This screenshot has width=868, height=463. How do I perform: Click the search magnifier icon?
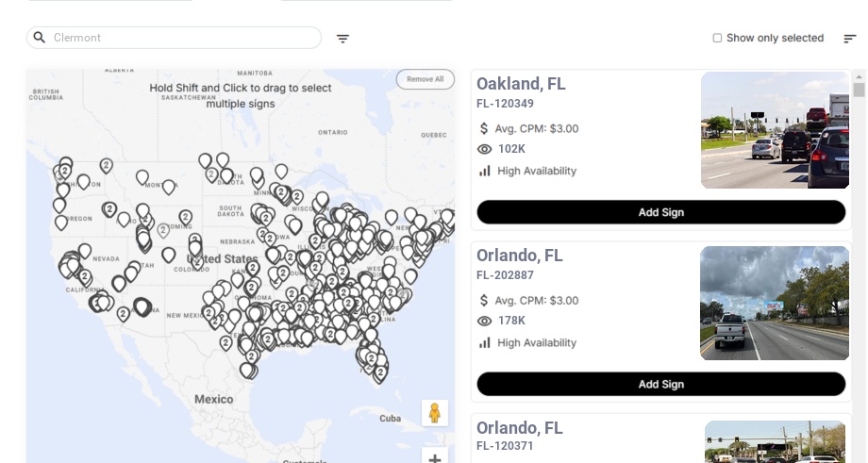click(40, 38)
